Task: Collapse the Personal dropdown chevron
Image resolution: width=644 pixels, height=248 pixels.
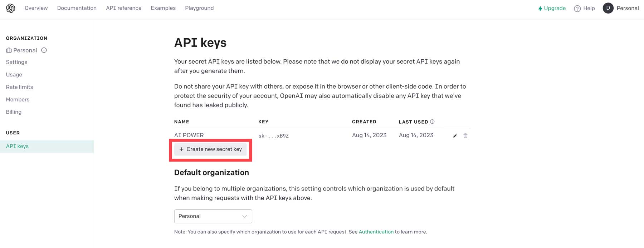Action: 245,216
